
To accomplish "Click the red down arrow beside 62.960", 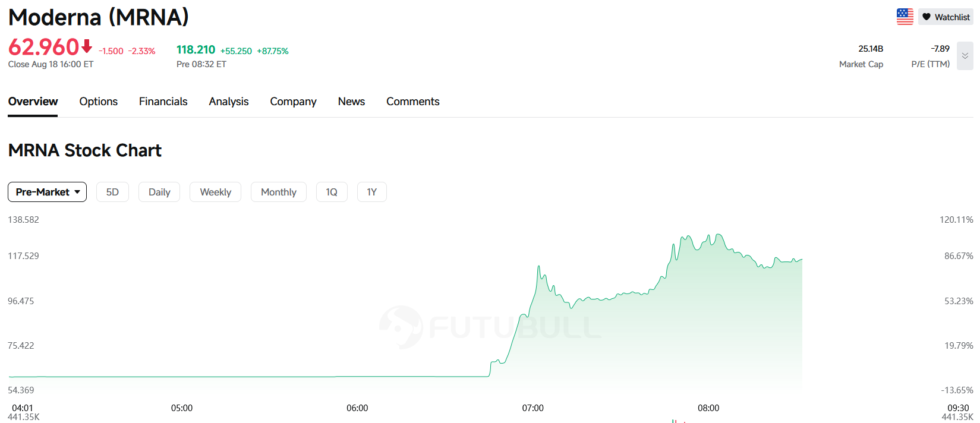I will (87, 46).
